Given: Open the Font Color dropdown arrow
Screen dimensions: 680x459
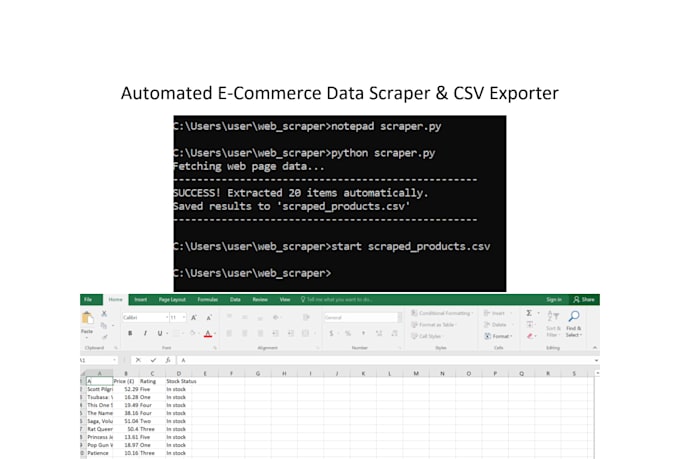Looking at the screenshot, I should pyautogui.click(x=215, y=334).
